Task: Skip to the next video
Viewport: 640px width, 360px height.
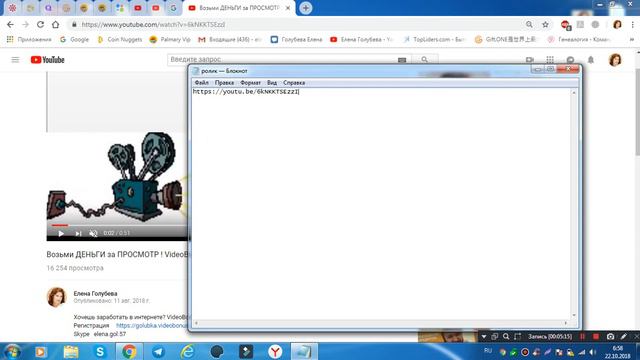Action: (x=78, y=233)
